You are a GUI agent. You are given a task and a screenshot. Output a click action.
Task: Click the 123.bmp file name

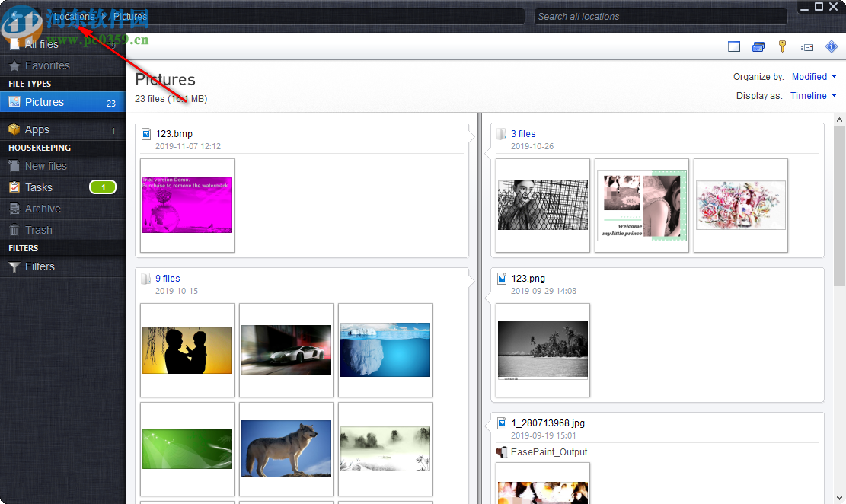click(x=174, y=134)
